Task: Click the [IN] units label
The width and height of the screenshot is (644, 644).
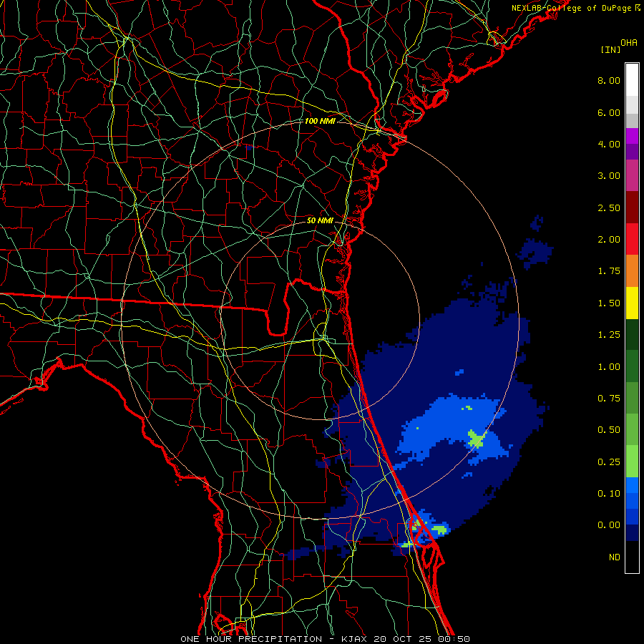Action: tap(610, 49)
